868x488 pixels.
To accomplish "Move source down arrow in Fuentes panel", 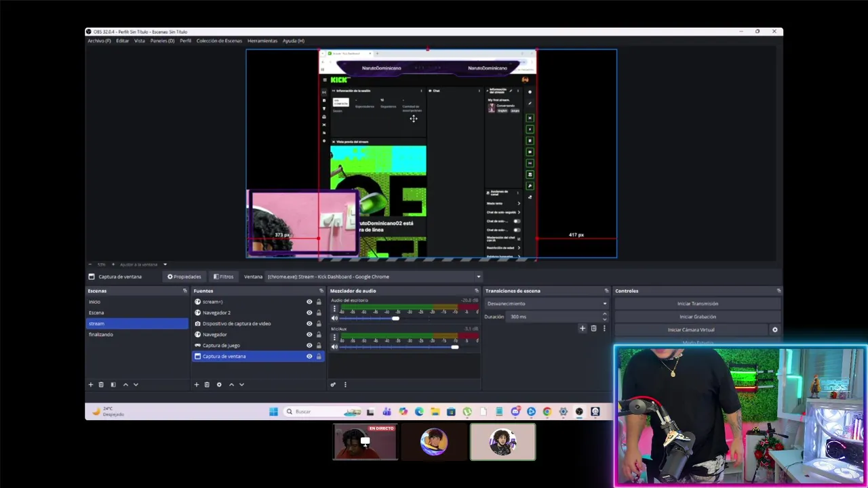I will [x=241, y=384].
